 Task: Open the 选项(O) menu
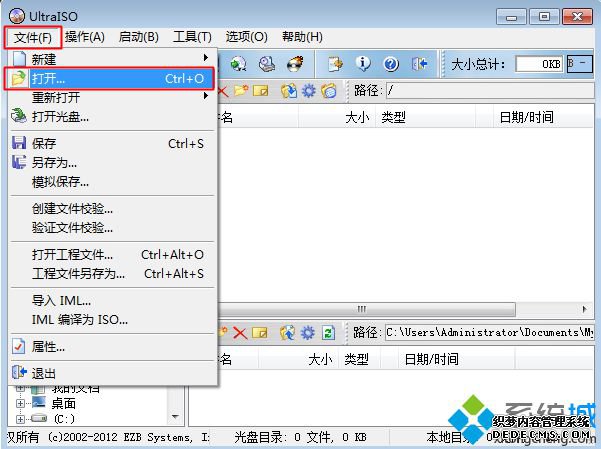(246, 37)
